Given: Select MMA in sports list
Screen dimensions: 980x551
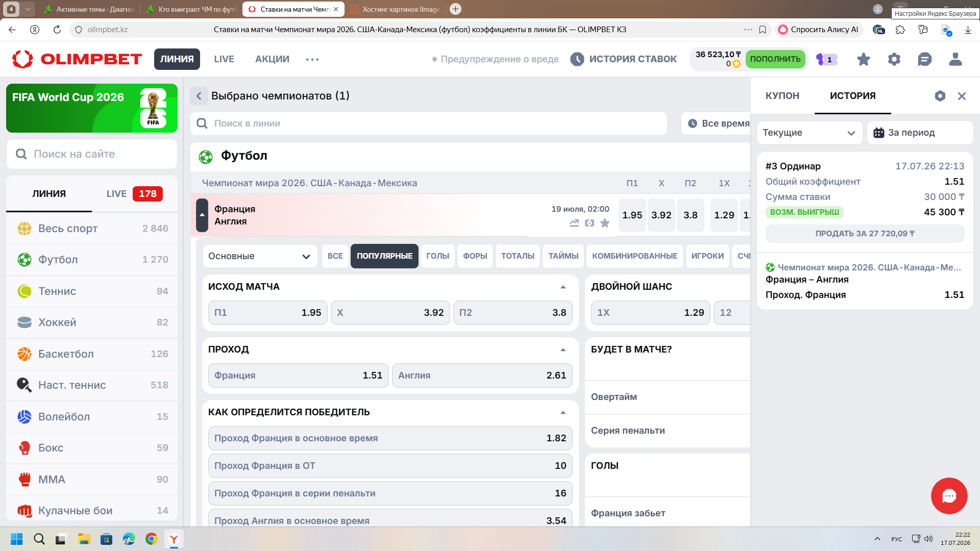Looking at the screenshot, I should (92, 480).
